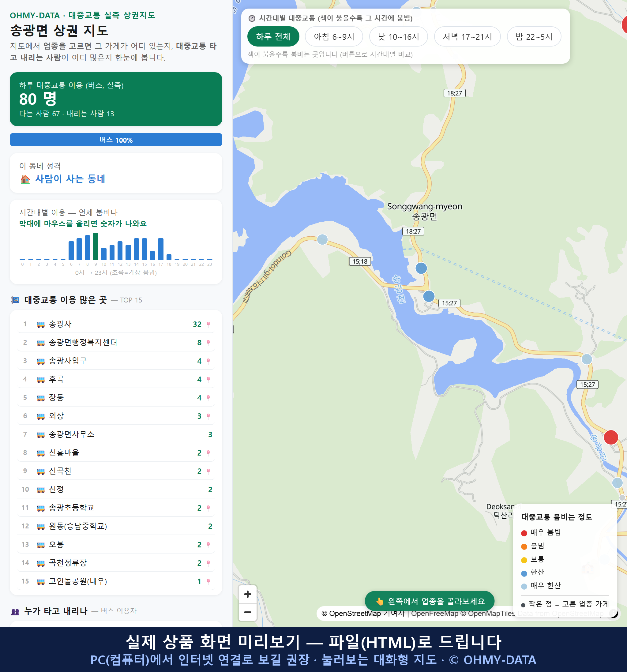This screenshot has width=627, height=672.
Task: Click the 15;18 route shield on the map
Action: 360,261
